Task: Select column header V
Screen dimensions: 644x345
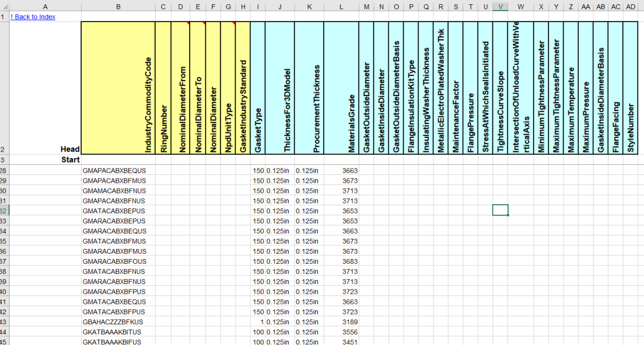Action: (x=500, y=7)
